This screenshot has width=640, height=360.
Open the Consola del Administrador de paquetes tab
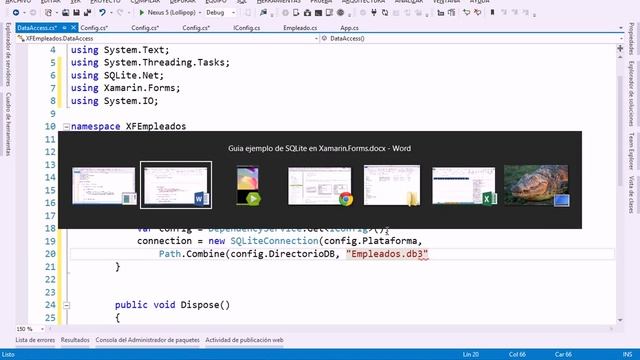pos(147,340)
